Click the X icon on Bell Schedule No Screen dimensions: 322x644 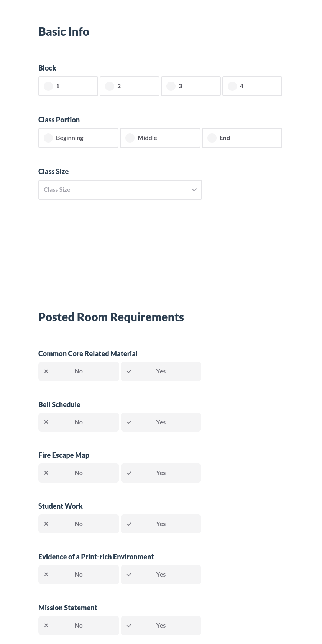coord(46,422)
